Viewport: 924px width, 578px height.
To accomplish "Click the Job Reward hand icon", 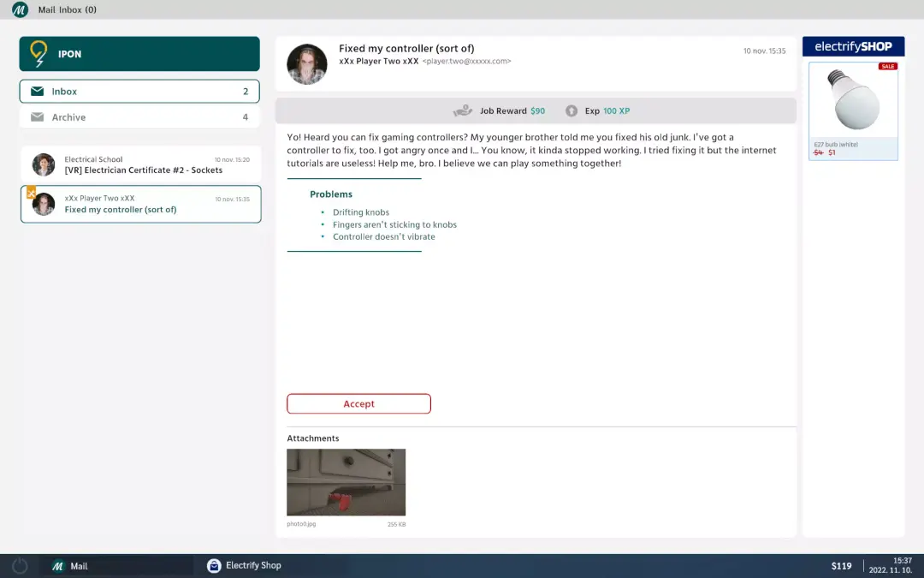I will (x=463, y=110).
